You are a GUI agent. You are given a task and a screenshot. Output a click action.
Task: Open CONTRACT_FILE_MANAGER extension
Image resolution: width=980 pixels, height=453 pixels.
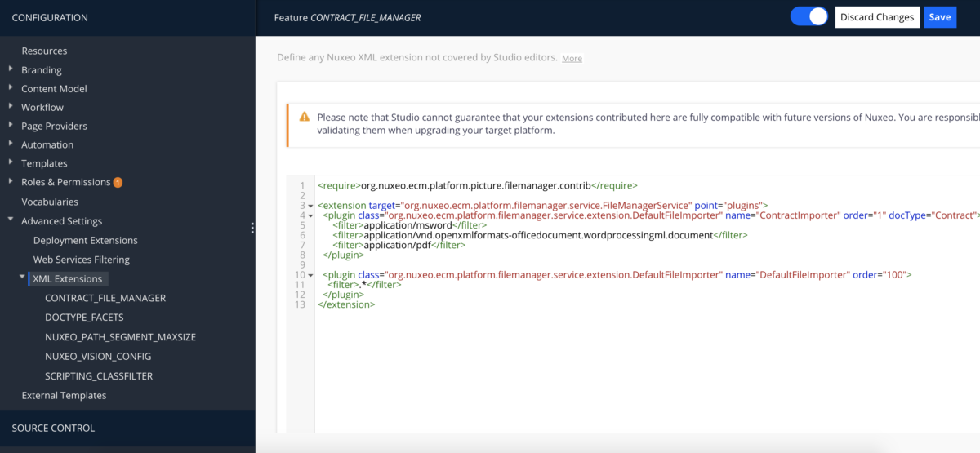[105, 298]
